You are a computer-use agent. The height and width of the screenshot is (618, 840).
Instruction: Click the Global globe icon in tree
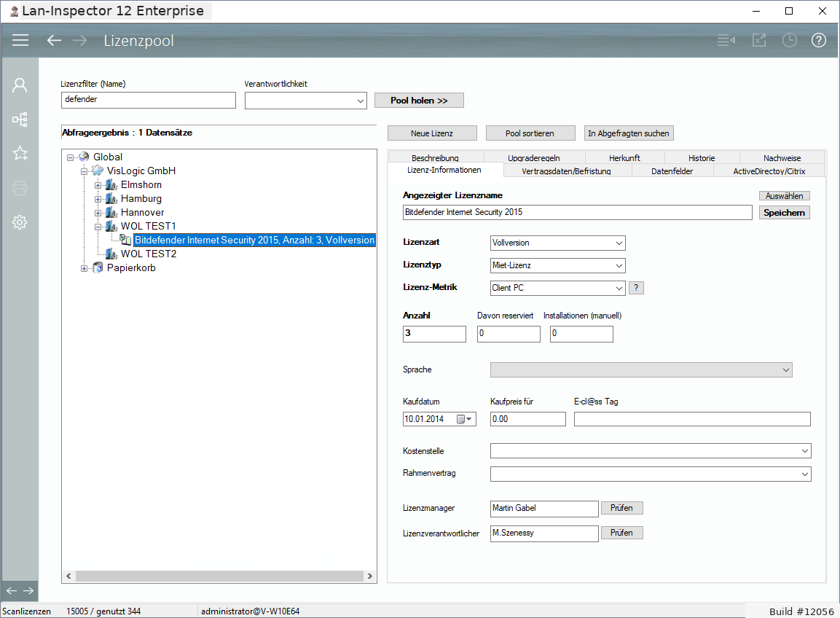84,157
